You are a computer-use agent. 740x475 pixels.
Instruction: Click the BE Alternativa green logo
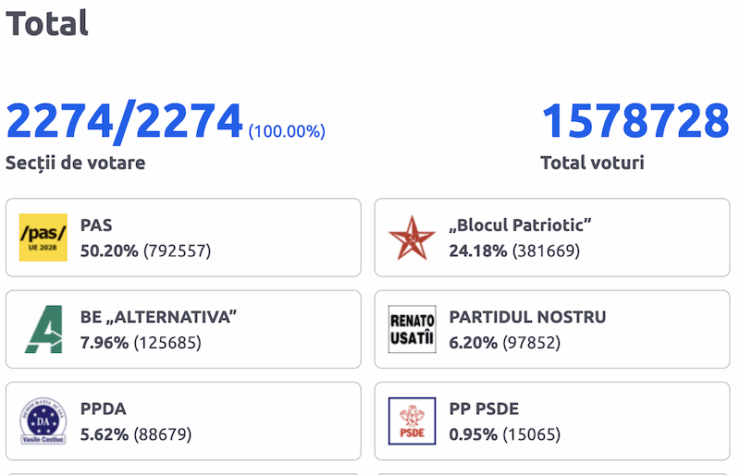click(x=43, y=329)
